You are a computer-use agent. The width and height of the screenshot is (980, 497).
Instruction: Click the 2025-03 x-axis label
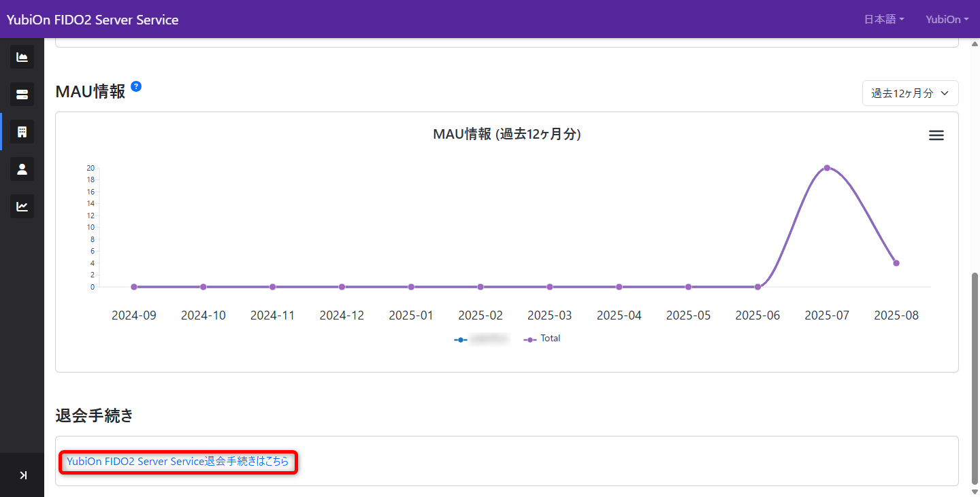click(x=550, y=316)
